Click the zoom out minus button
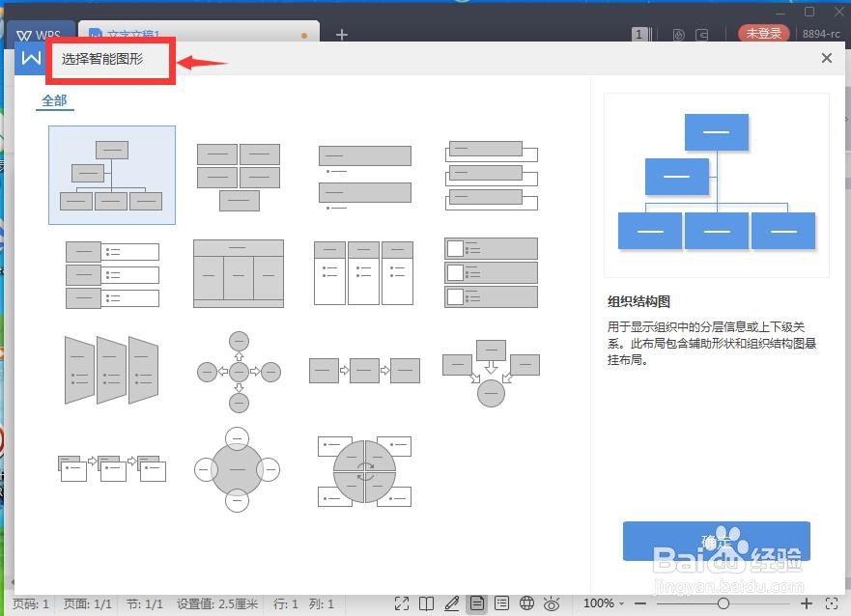The height and width of the screenshot is (616, 851). pos(640,603)
